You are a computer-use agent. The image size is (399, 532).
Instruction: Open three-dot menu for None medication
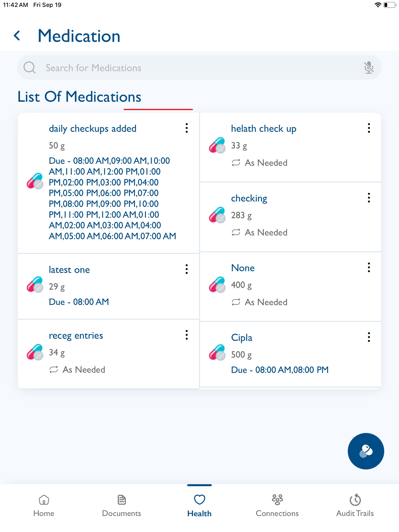point(369,267)
